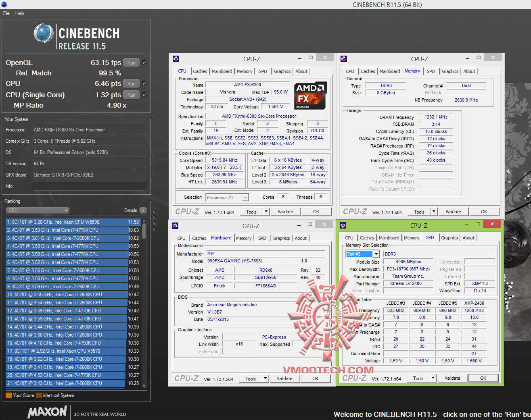Screen dimensions: 531x420
Task: Click the CPU-Z title bar icon of the SPD tab window
Action: tap(343, 225)
